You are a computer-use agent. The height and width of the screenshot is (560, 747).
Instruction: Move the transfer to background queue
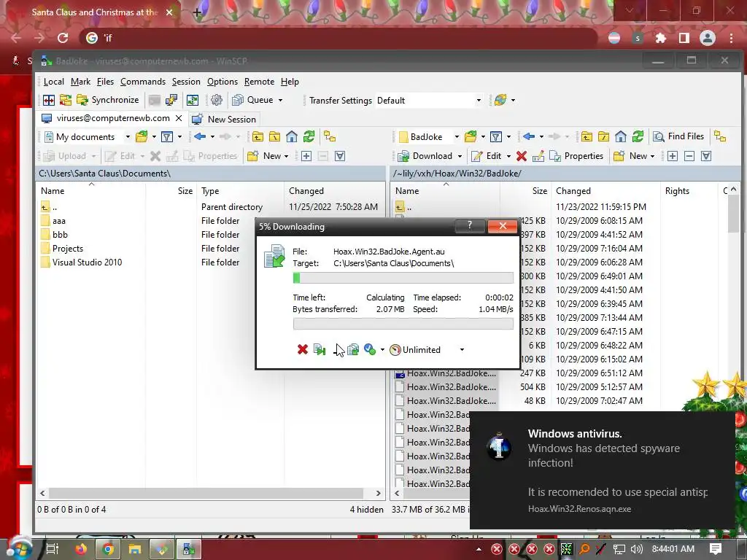(x=353, y=349)
